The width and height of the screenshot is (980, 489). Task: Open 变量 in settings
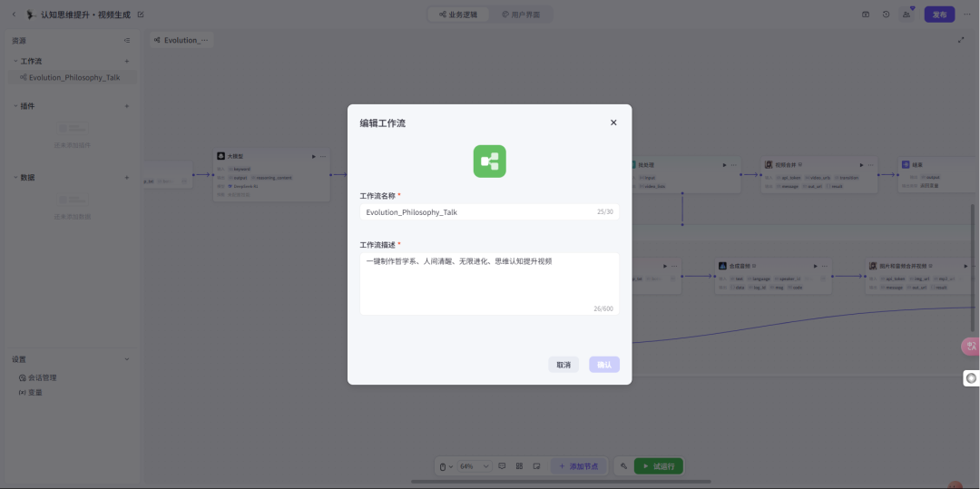[x=31, y=393]
